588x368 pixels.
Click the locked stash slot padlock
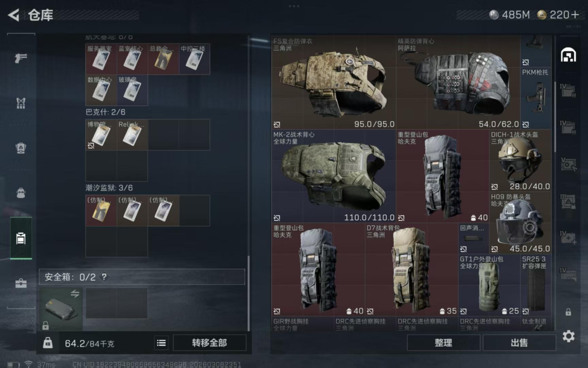click(568, 312)
